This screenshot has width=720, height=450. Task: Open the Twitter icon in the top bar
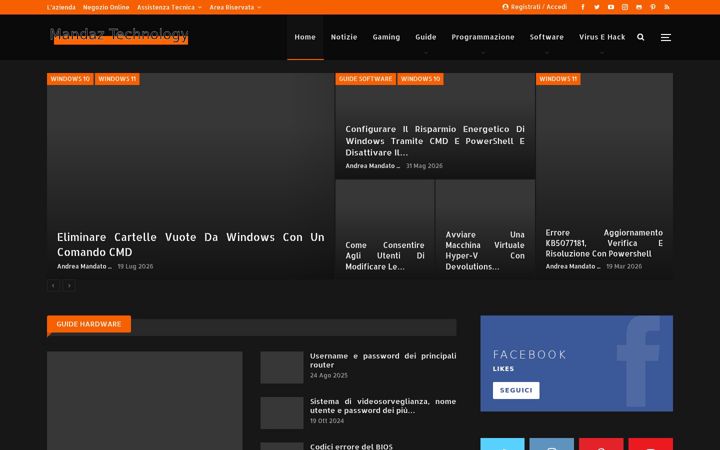point(596,7)
